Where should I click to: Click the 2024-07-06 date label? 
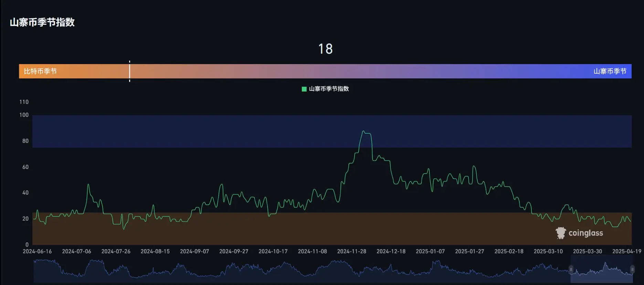[76, 251]
